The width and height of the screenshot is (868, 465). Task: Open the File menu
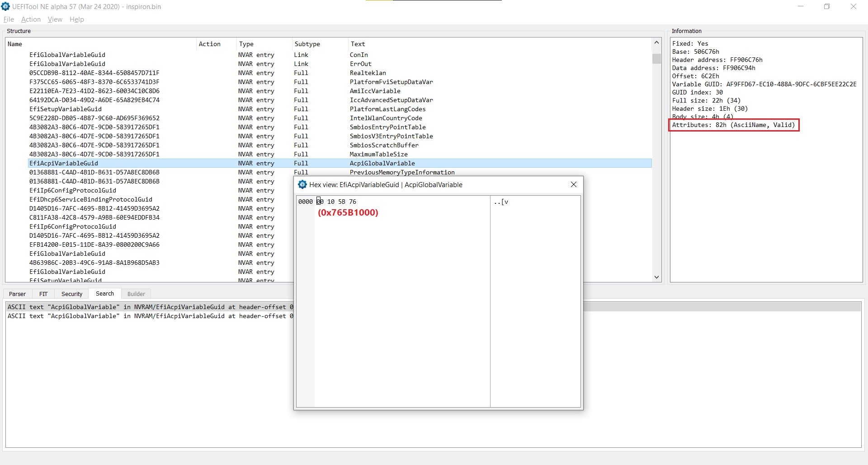(9, 19)
